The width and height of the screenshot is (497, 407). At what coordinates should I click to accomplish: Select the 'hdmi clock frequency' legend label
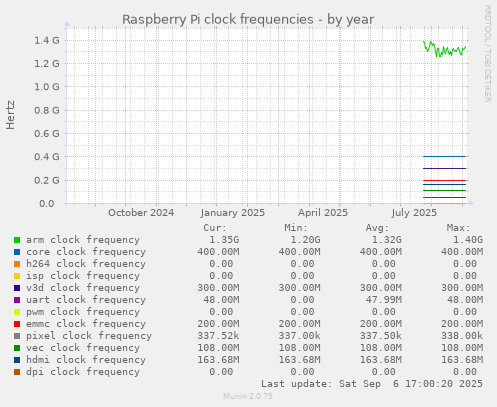(x=86, y=360)
